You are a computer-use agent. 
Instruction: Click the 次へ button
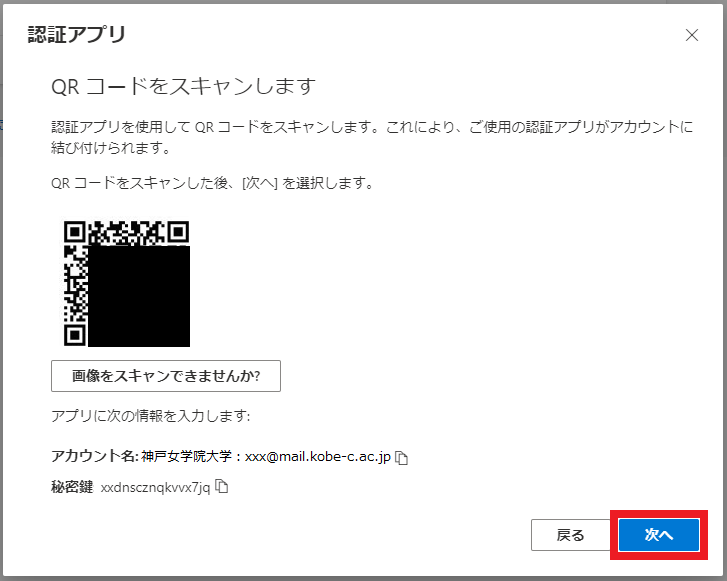tap(659, 535)
